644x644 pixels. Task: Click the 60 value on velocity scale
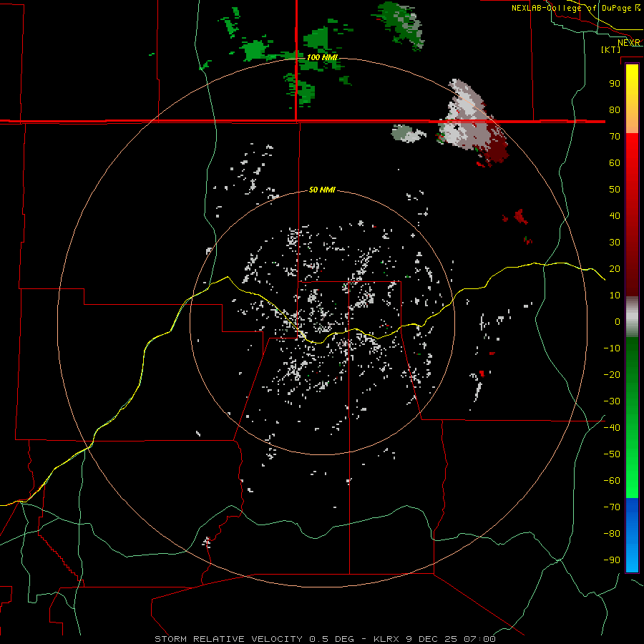615,162
